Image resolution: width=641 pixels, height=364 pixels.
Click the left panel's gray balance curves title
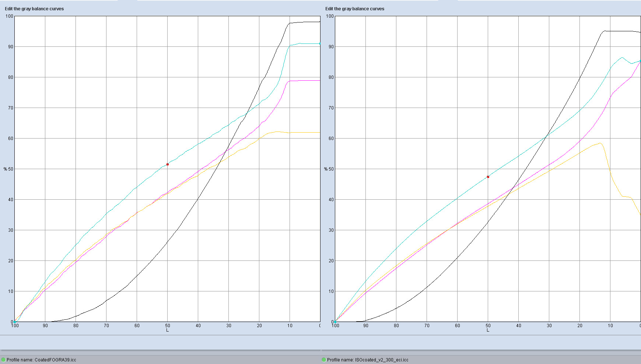coord(34,9)
